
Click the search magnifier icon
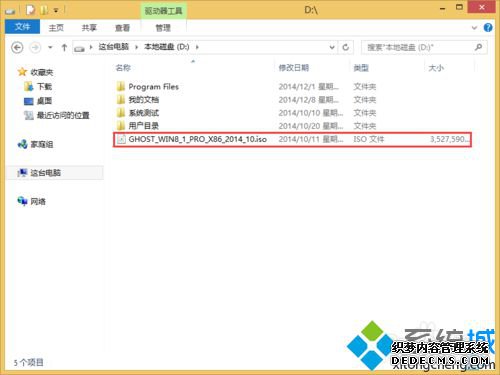478,47
